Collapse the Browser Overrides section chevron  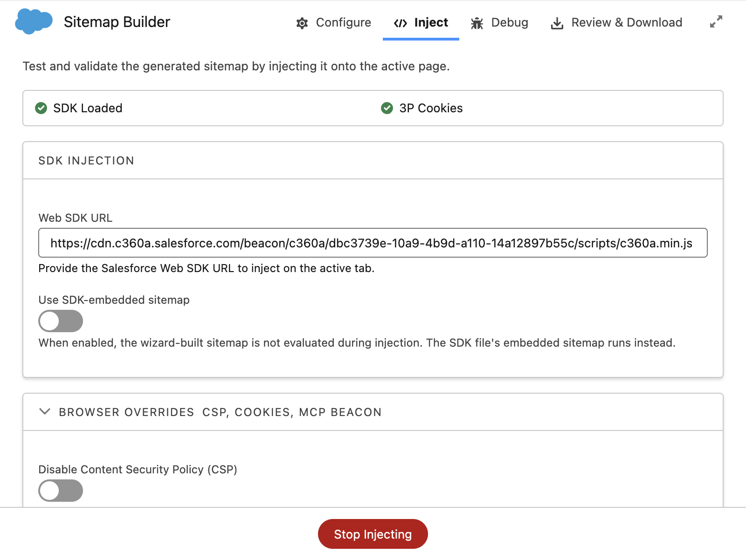pos(45,412)
